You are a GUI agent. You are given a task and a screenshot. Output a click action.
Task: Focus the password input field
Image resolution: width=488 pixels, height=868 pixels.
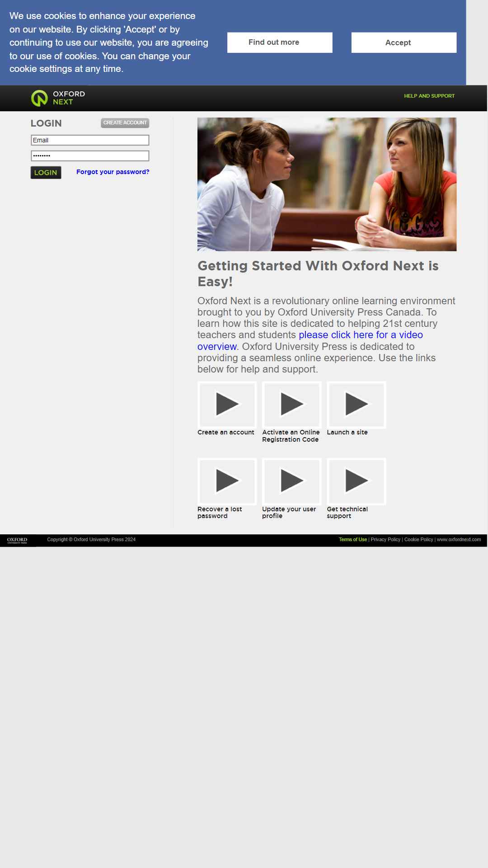click(x=90, y=156)
